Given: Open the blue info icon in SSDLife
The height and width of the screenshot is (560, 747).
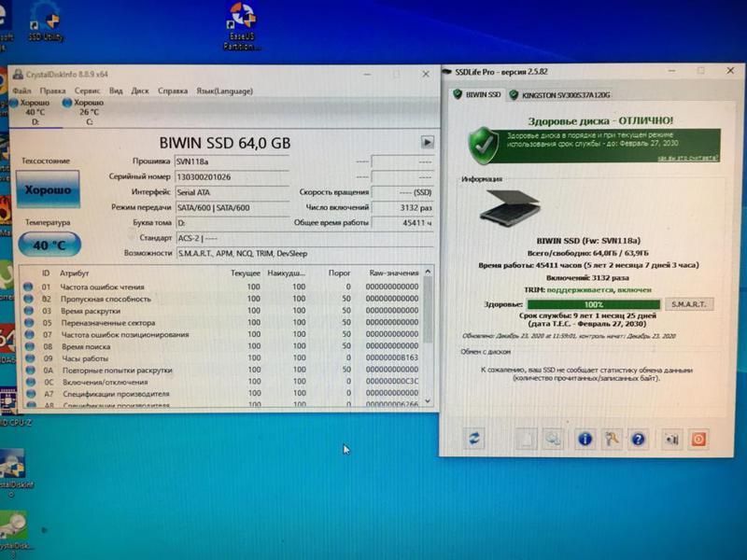Looking at the screenshot, I should 585,438.
